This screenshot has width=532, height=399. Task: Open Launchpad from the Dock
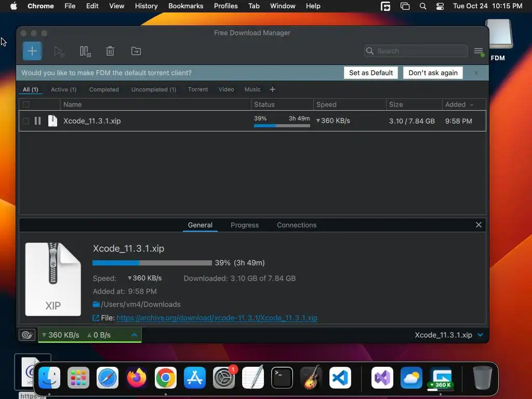coord(78,378)
